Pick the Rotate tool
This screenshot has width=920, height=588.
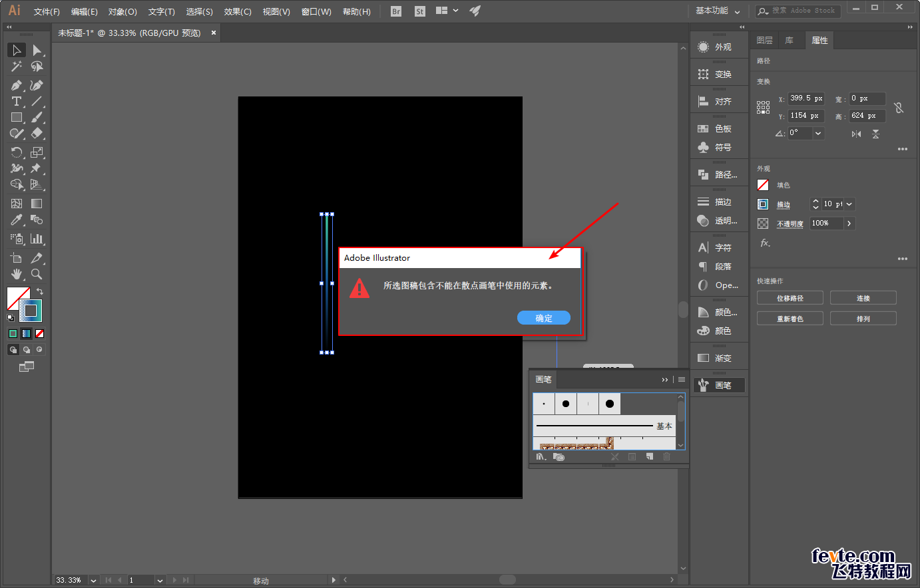click(x=17, y=153)
